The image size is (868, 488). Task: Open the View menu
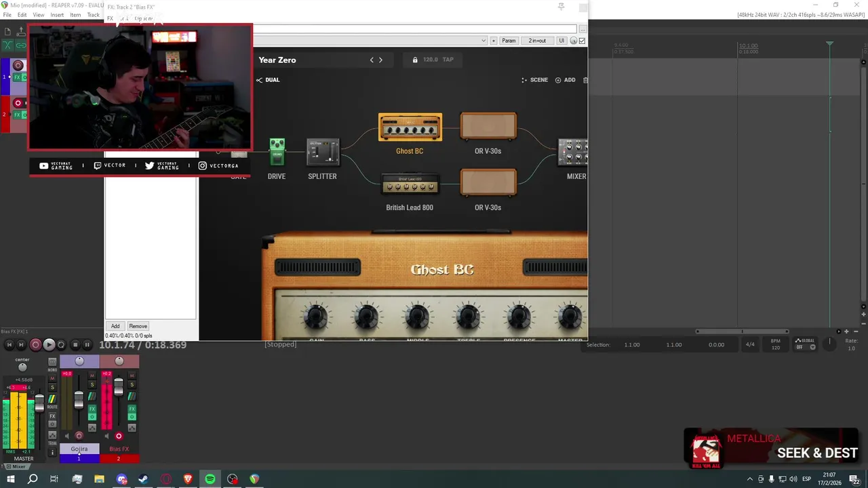39,15
